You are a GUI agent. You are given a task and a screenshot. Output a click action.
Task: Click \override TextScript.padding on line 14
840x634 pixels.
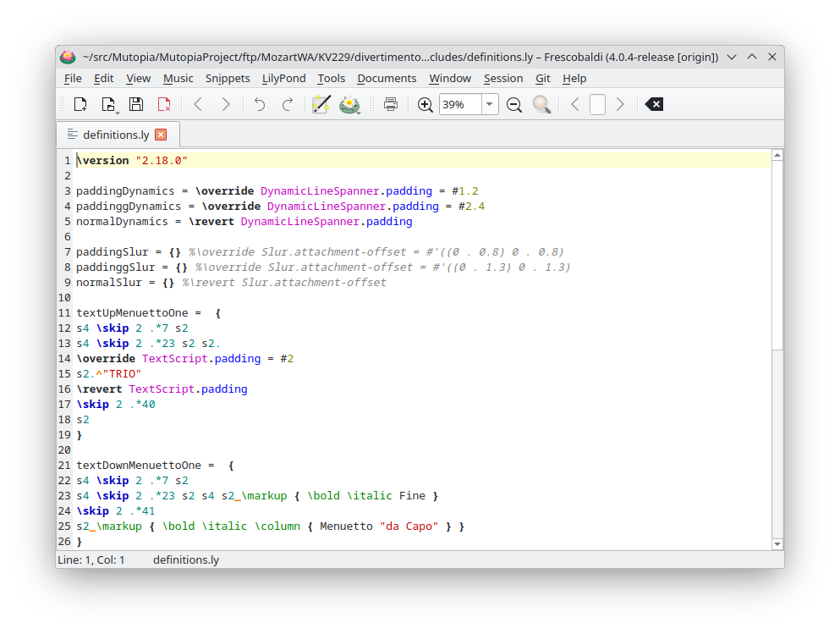pyautogui.click(x=168, y=359)
